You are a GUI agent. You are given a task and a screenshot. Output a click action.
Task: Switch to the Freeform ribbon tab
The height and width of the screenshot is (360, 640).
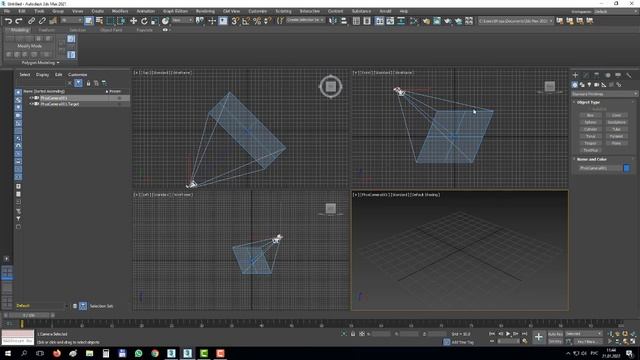[47, 30]
